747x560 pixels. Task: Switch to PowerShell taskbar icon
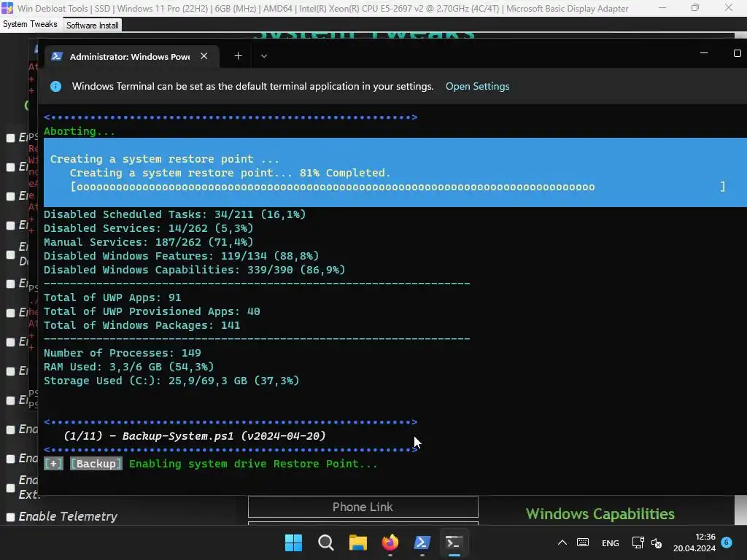(x=422, y=542)
